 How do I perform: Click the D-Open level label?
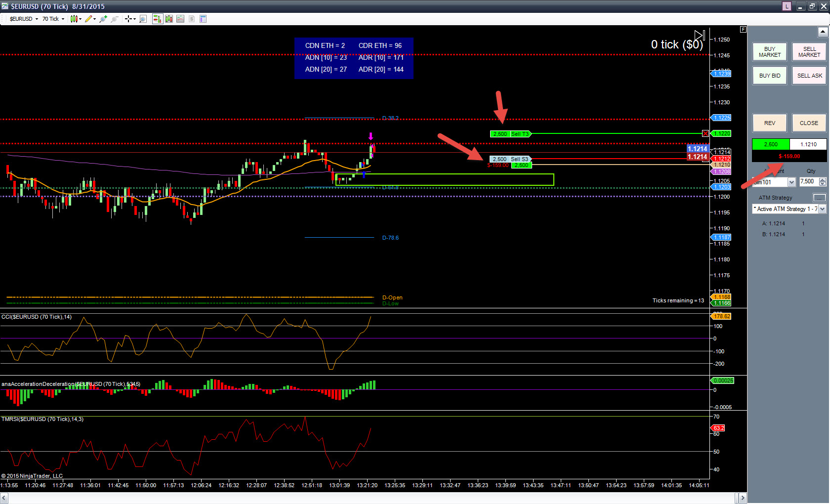(392, 297)
